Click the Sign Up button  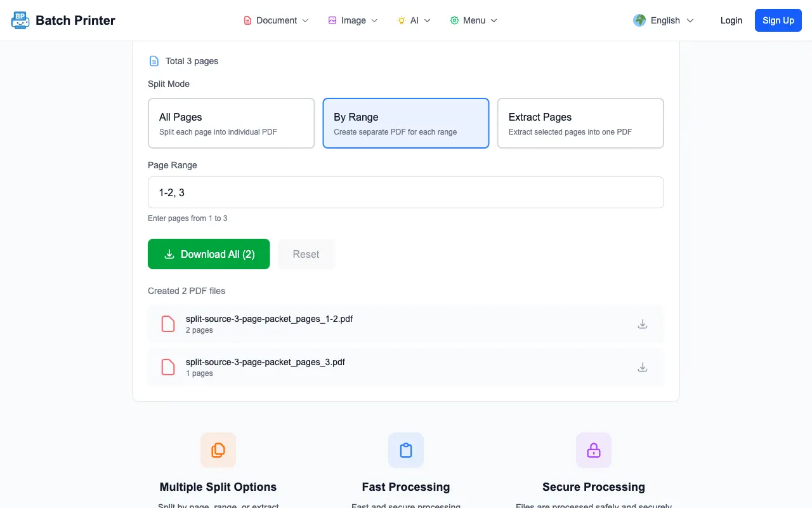coord(778,20)
